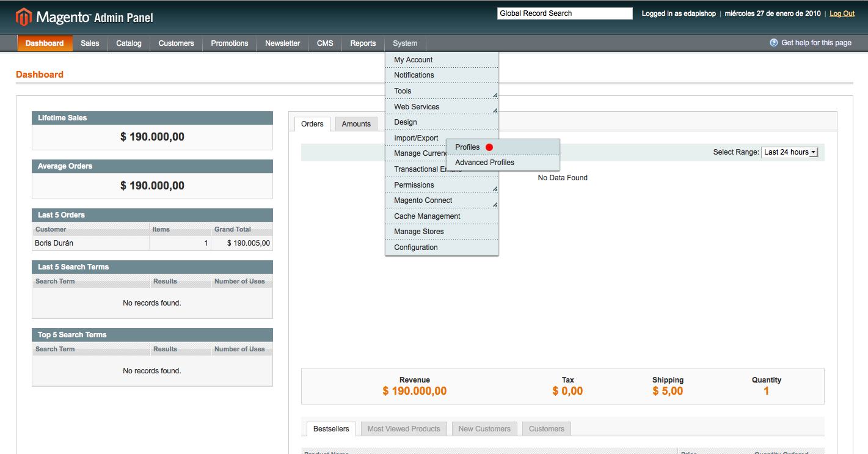This screenshot has width=868, height=454.
Task: Choose Manage Stores menu item
Action: click(442, 232)
